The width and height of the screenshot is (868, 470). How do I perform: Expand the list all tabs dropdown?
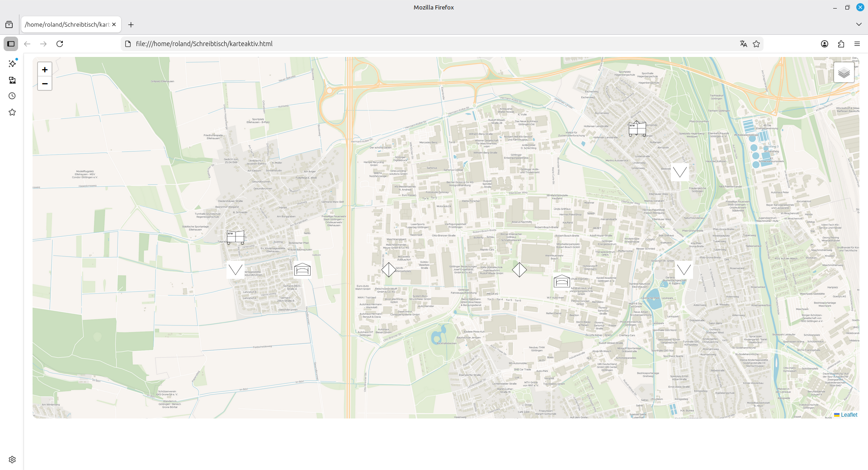[x=859, y=24]
